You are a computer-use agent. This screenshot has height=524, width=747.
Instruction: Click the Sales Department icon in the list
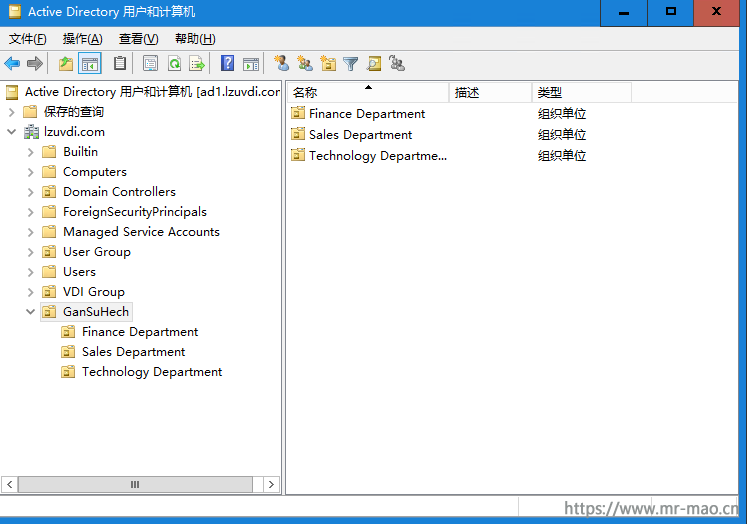click(298, 134)
